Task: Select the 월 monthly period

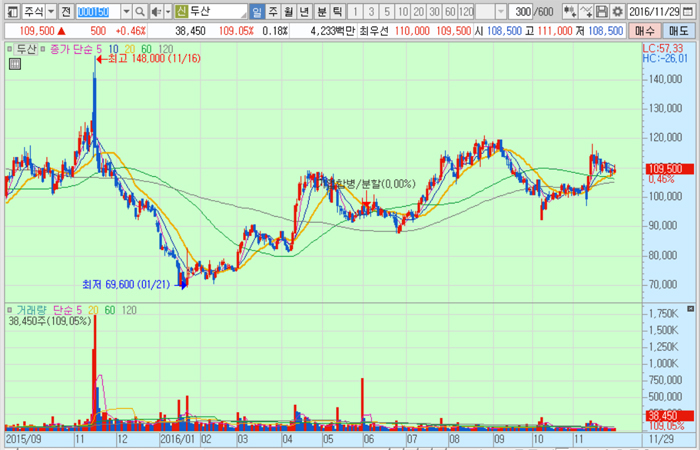Action: tap(289, 11)
